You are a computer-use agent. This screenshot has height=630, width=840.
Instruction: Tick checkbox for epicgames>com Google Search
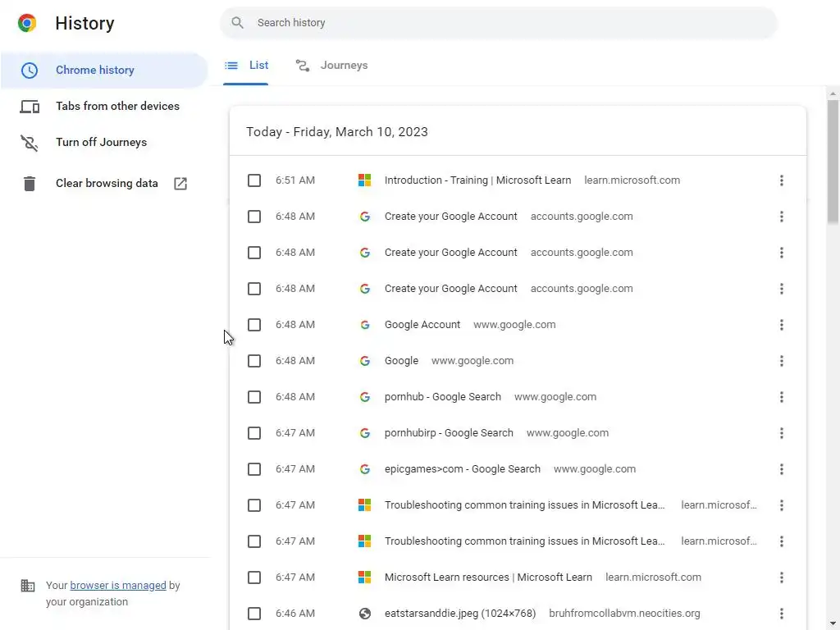(x=254, y=469)
